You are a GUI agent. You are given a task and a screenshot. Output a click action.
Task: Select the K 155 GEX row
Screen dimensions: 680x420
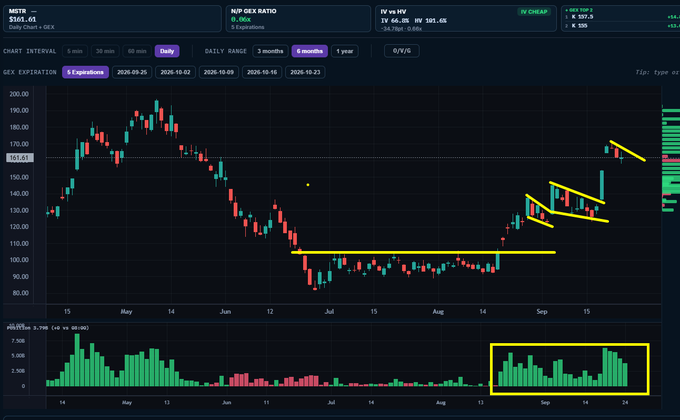pyautogui.click(x=622, y=26)
